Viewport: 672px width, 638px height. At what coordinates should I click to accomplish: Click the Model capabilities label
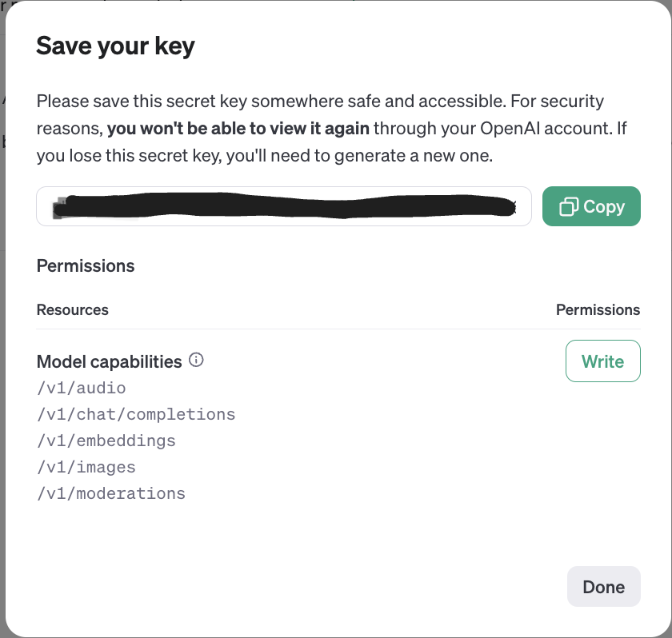pos(110,361)
